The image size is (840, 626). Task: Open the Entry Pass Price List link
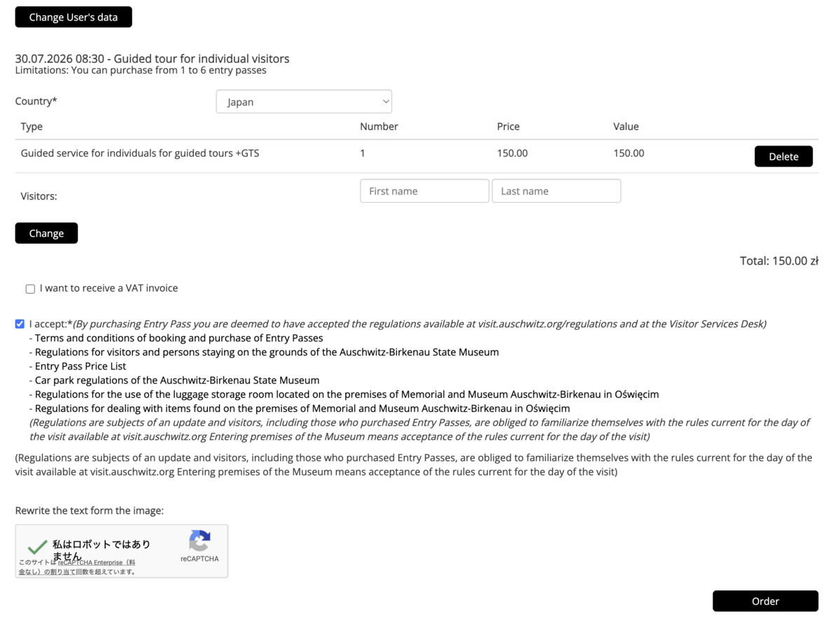(80, 366)
